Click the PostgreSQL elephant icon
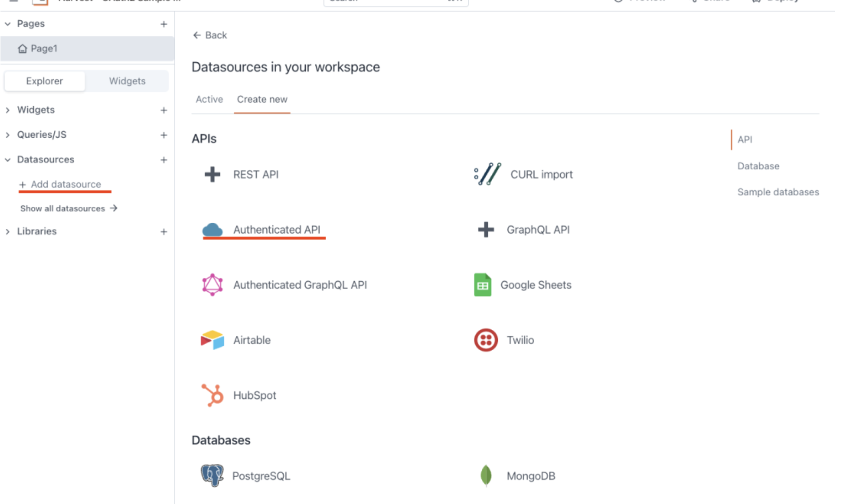The height and width of the screenshot is (504, 841). pyautogui.click(x=212, y=475)
